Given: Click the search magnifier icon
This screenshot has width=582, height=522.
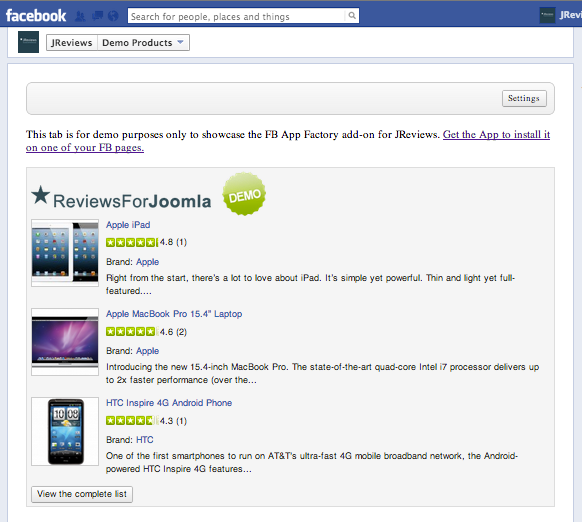Looking at the screenshot, I should click(352, 16).
